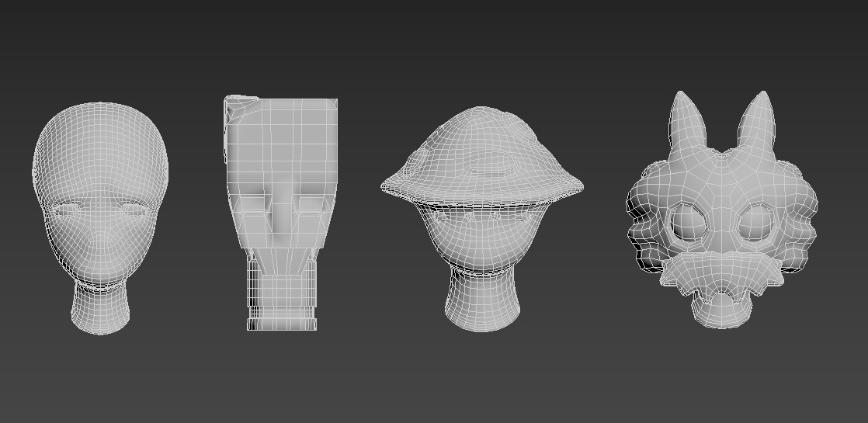
Task: Select the mushroom-cap head model
Action: [481, 219]
